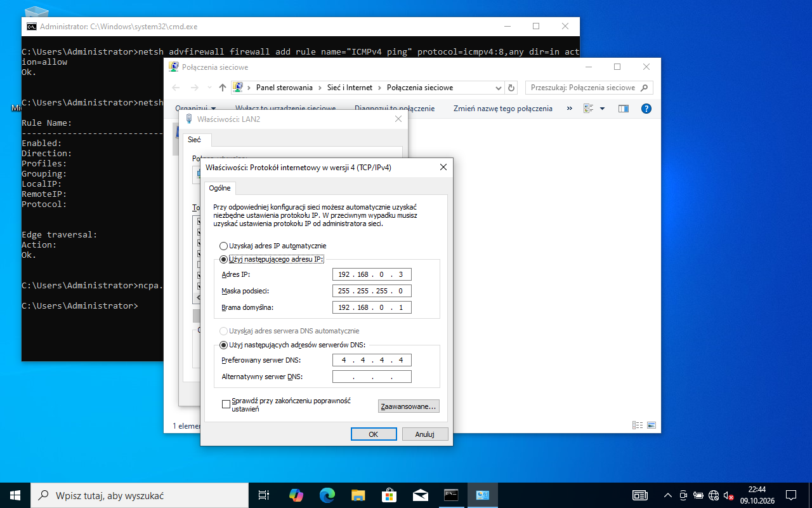This screenshot has width=812, height=508.
Task: Open Mail app from taskbar
Action: coord(420,495)
